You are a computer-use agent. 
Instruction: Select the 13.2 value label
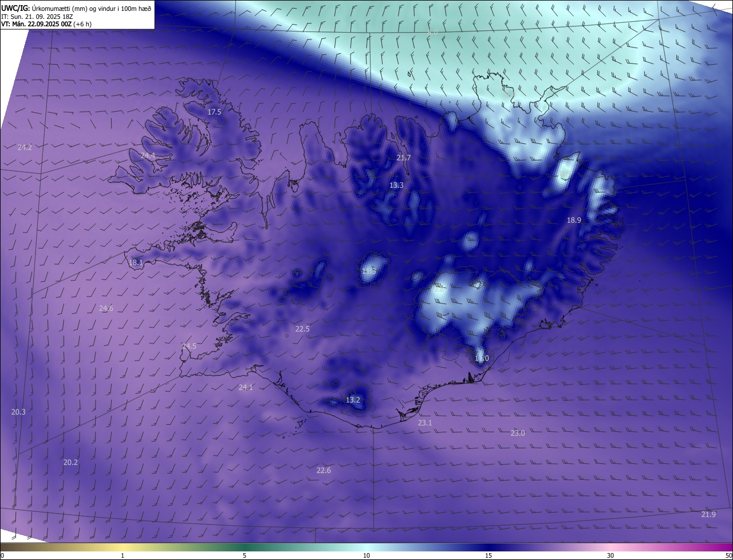[x=353, y=400]
